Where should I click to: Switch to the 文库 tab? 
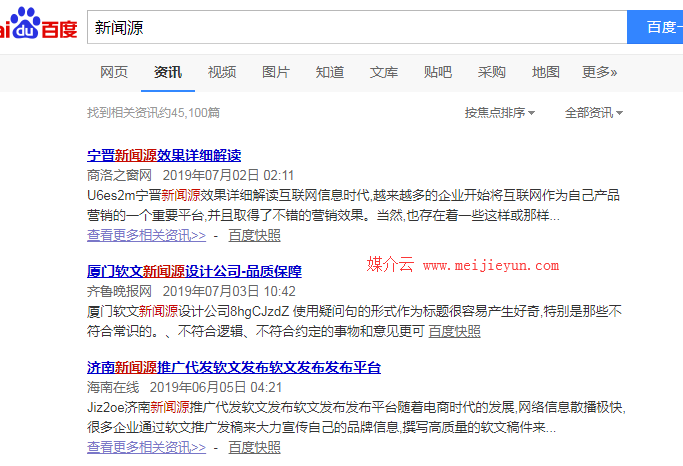[384, 72]
